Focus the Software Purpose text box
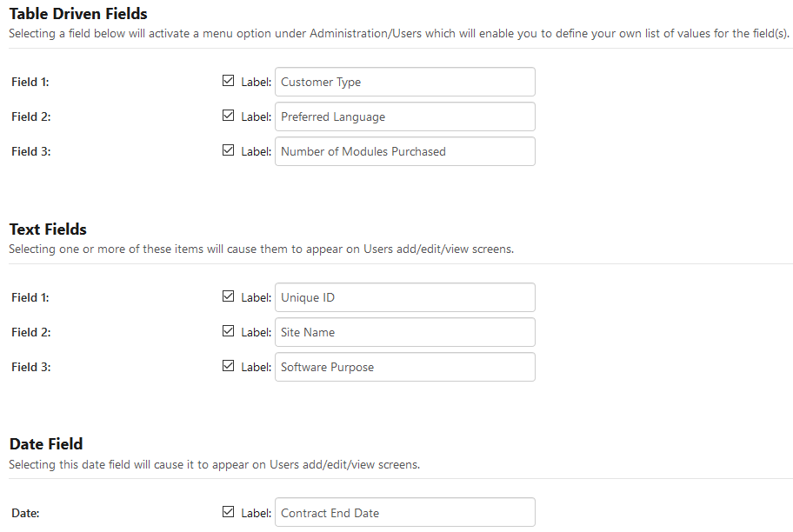This screenshot has width=793, height=532. pos(404,367)
